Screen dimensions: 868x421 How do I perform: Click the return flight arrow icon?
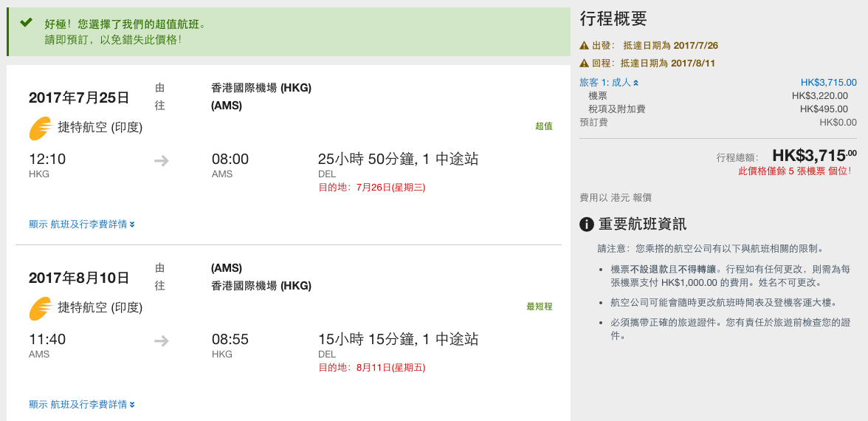click(x=162, y=340)
